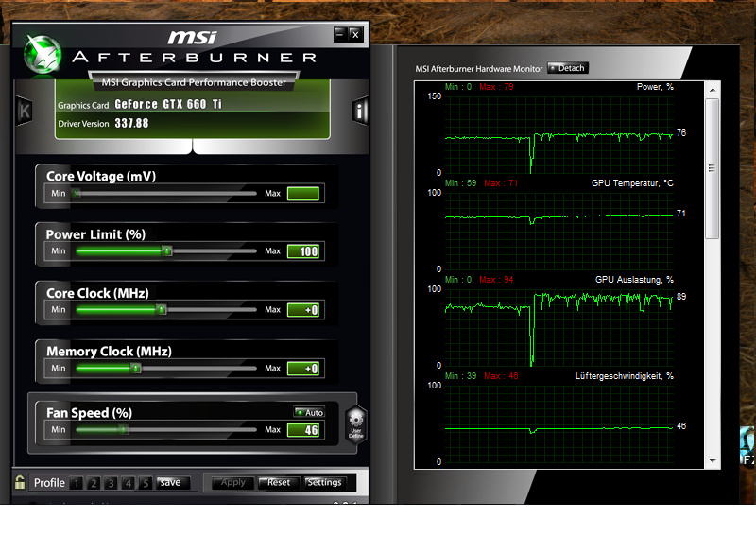
Task: Click the Lüftergeschwindigkeit graph
Action: (x=558, y=423)
